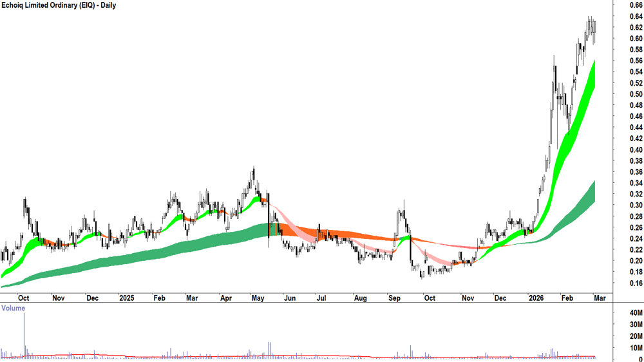Click the Dec label just before 2025

coord(92,298)
